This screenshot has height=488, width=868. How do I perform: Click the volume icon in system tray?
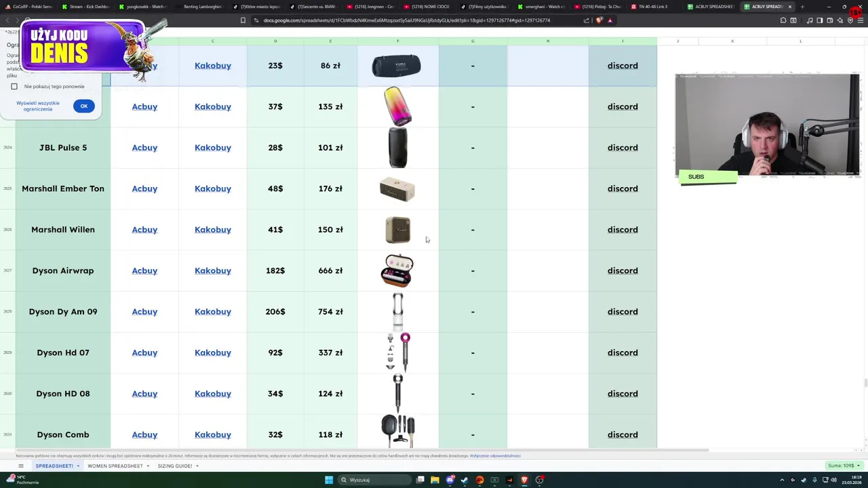click(833, 480)
